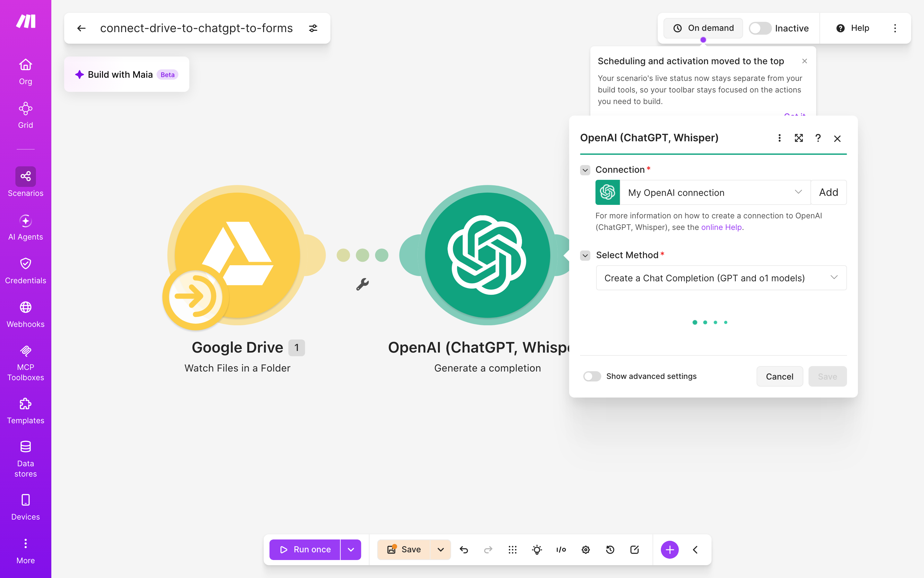The height and width of the screenshot is (578, 924).
Task: Open the Help menu
Action: click(x=853, y=28)
